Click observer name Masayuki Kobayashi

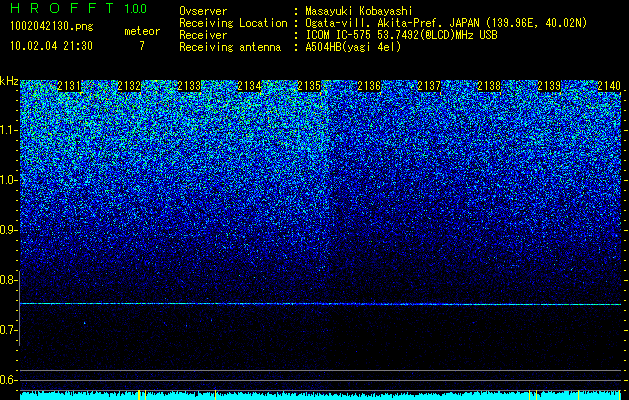coord(359,11)
